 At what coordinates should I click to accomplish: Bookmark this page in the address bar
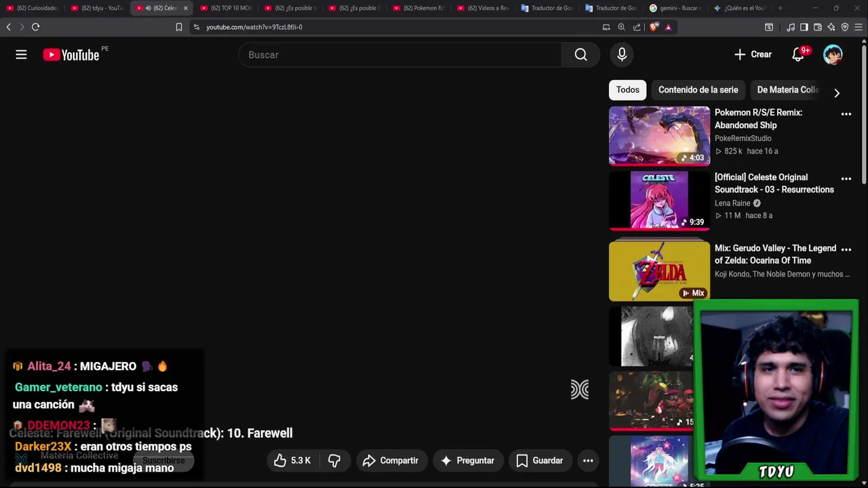179,27
